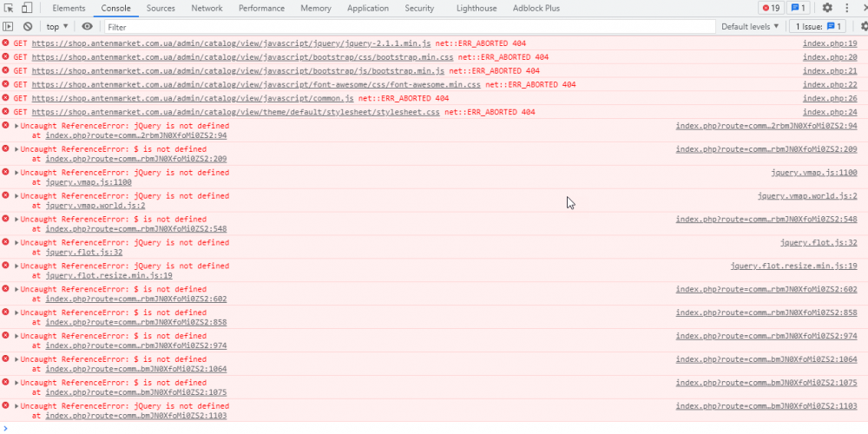Image resolution: width=868 pixels, height=434 pixels.
Task: Show the console sidebar icon
Action: (8, 27)
